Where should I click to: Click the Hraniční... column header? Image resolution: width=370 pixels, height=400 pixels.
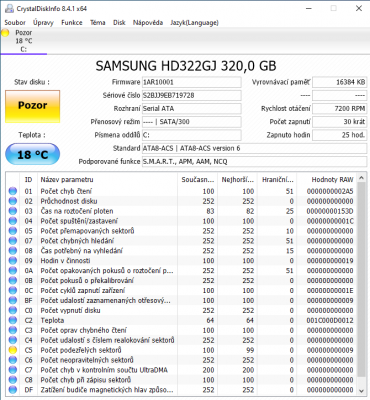[277, 180]
